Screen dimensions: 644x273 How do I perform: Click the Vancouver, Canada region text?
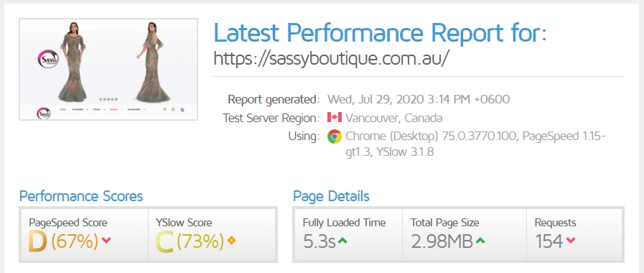[394, 118]
